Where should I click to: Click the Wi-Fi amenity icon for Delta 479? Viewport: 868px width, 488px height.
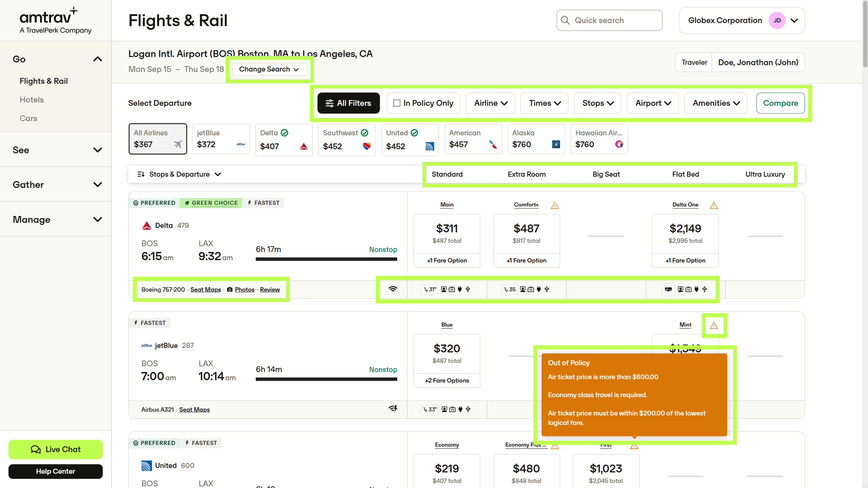click(x=393, y=289)
